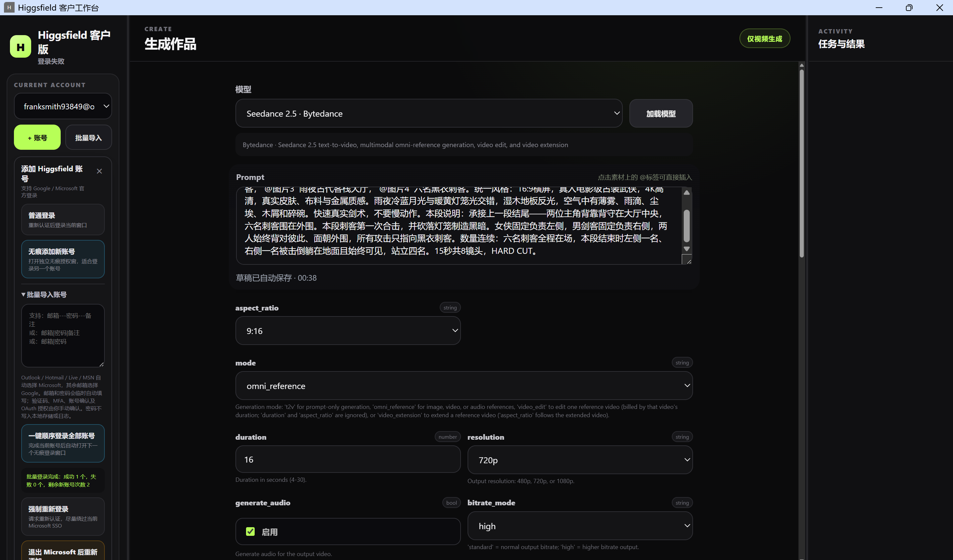Click the 支持 Google / Microsoft 官方登录 text

click(53, 192)
